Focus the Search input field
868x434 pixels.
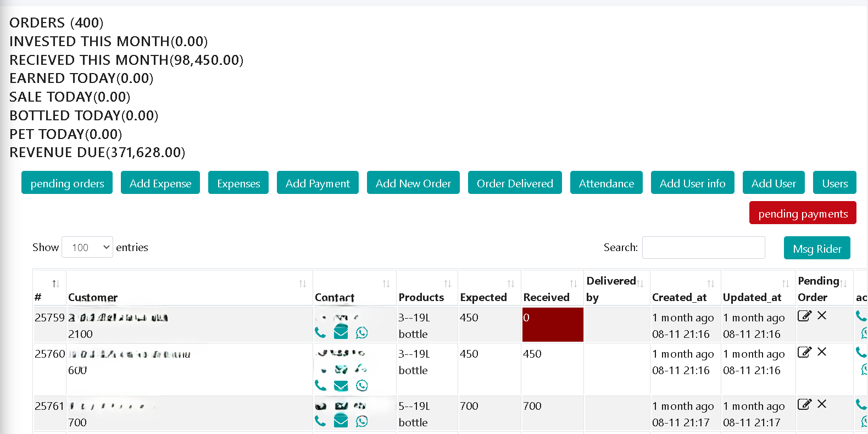[703, 247]
